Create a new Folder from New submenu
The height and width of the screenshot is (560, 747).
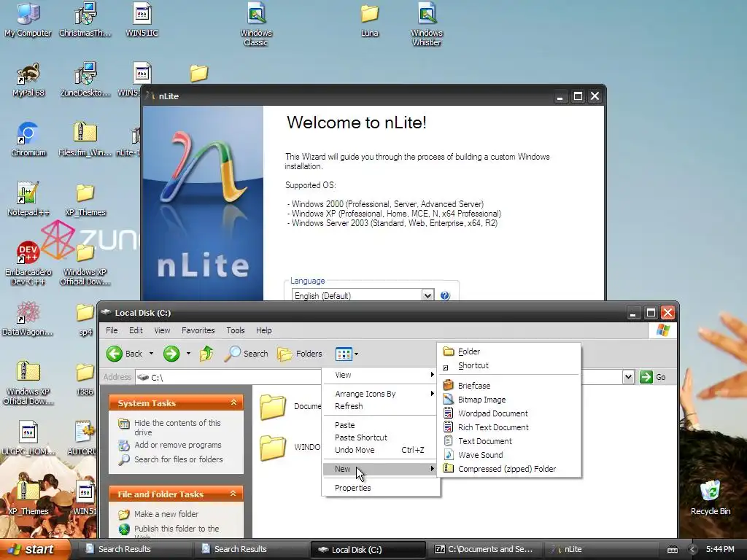(x=508, y=351)
